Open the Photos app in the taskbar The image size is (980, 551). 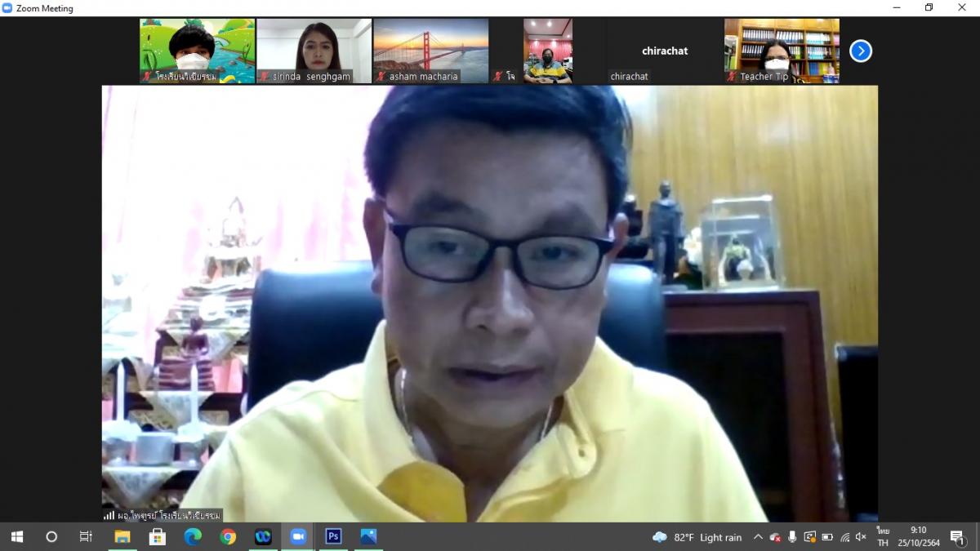click(368, 536)
